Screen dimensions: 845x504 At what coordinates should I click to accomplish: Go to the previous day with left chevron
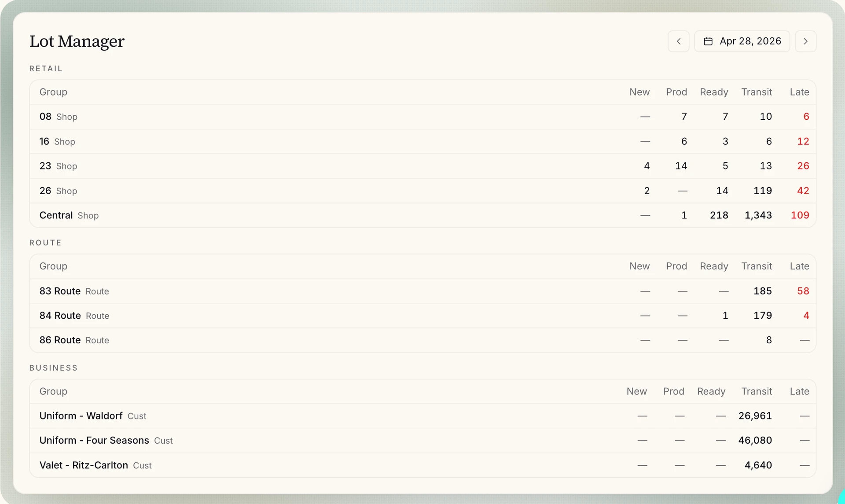coord(678,41)
